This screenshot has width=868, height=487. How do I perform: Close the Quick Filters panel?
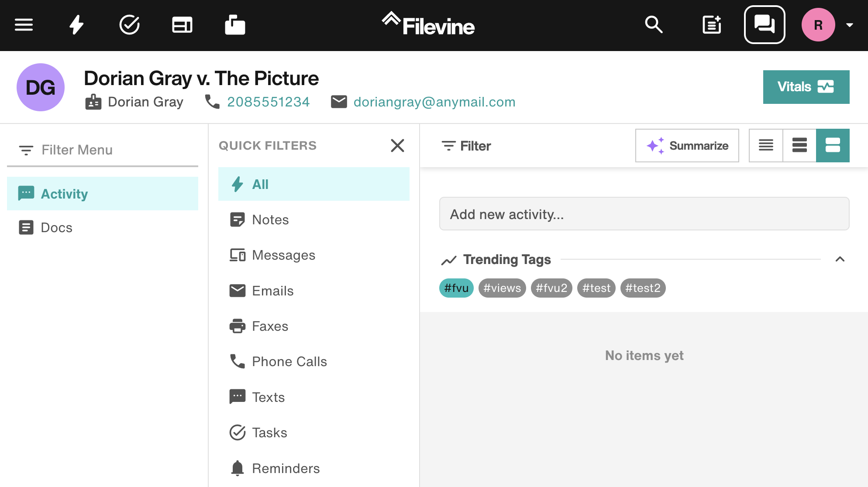click(397, 145)
